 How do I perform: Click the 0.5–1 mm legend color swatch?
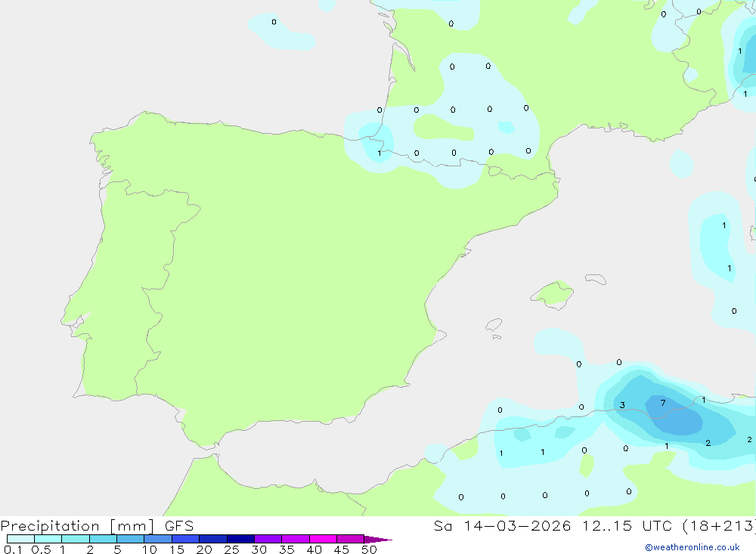coord(48,539)
